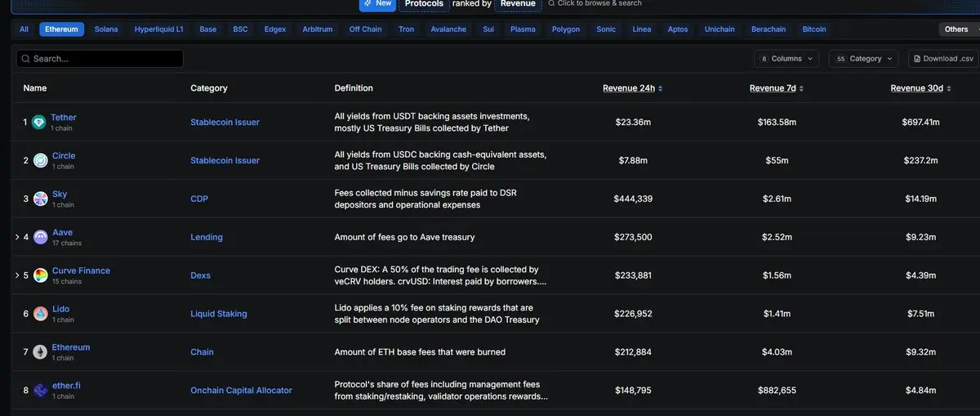Download the table as .csv
Screen dimensions: 980x416
coord(942,59)
